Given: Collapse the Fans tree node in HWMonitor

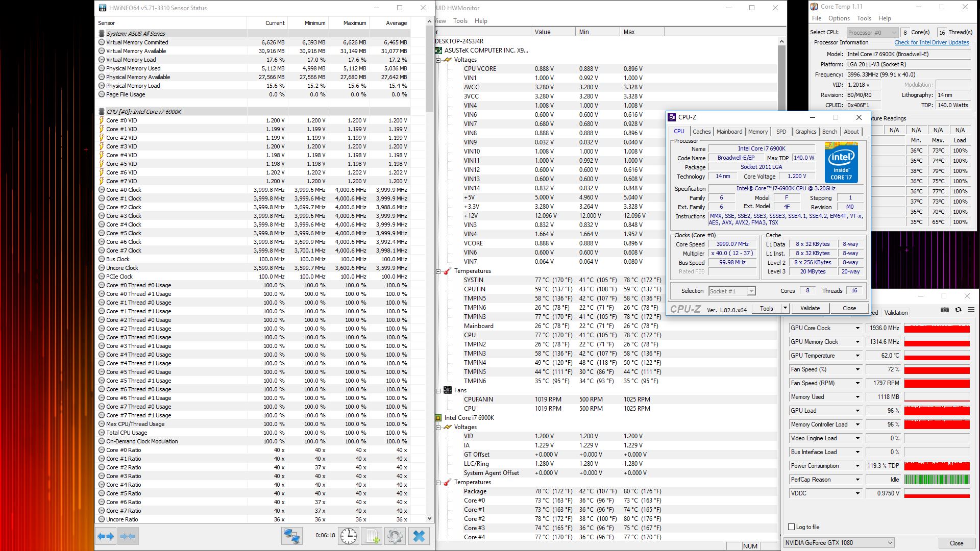Looking at the screenshot, I should click(x=438, y=390).
